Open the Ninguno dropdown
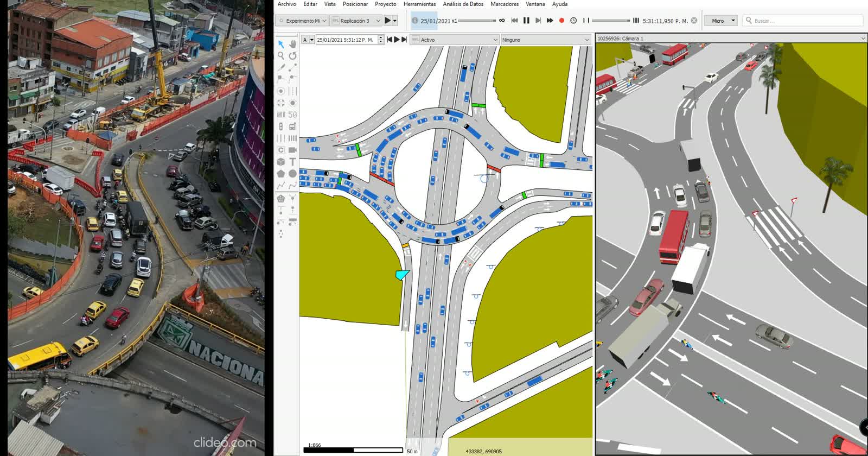 tap(545, 40)
